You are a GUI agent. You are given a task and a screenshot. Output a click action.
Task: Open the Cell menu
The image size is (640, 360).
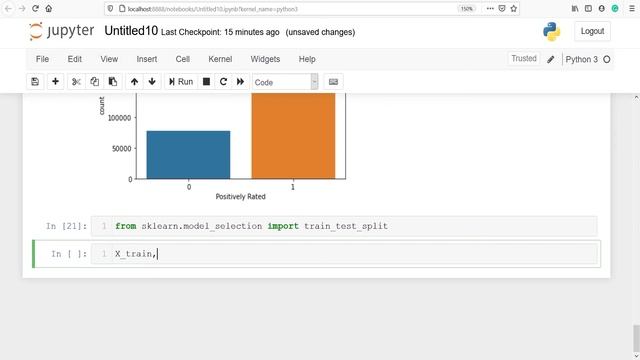(182, 59)
